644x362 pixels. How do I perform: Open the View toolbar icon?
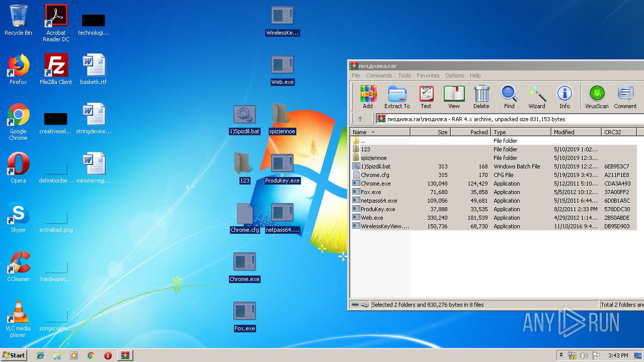[454, 97]
